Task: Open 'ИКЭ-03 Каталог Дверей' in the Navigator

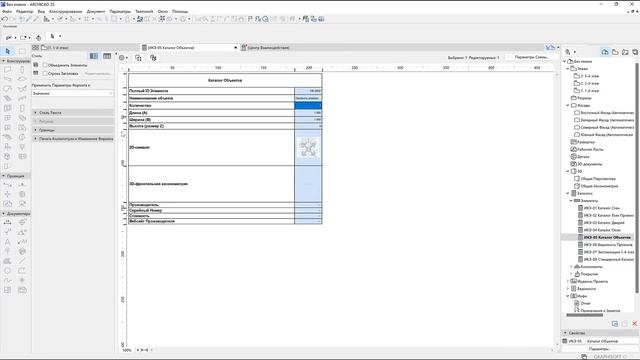Action: click(x=604, y=223)
